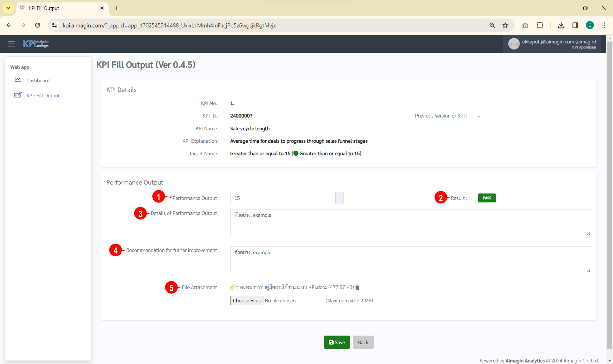Click the Back button
Screen dimensions: 613x364
point(363,342)
